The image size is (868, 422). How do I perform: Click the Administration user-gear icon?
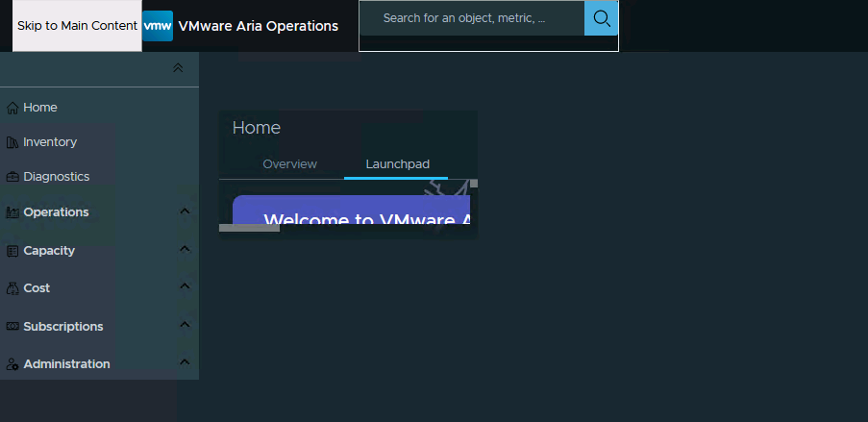(12, 364)
